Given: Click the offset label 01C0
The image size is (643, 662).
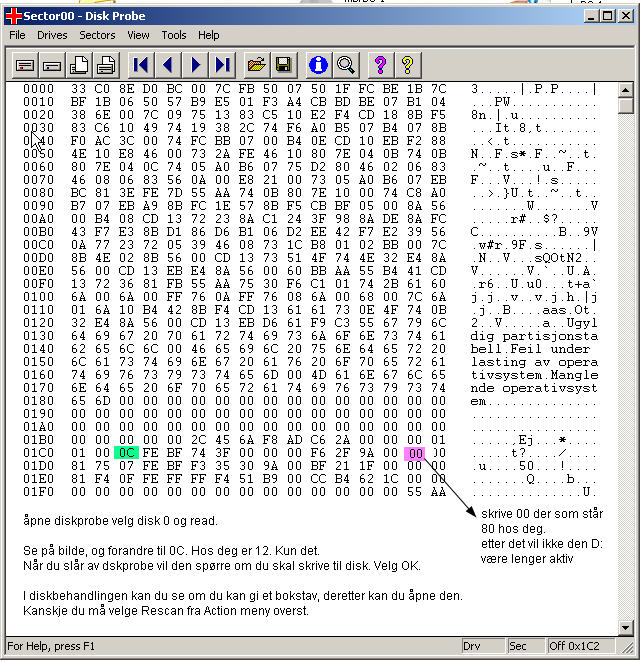Looking at the screenshot, I should coord(38,453).
